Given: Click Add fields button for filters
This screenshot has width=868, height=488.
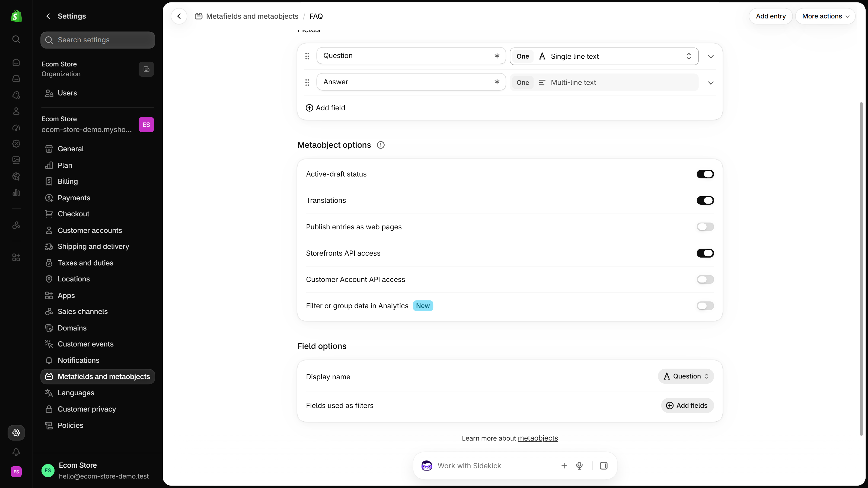Looking at the screenshot, I should point(687,406).
